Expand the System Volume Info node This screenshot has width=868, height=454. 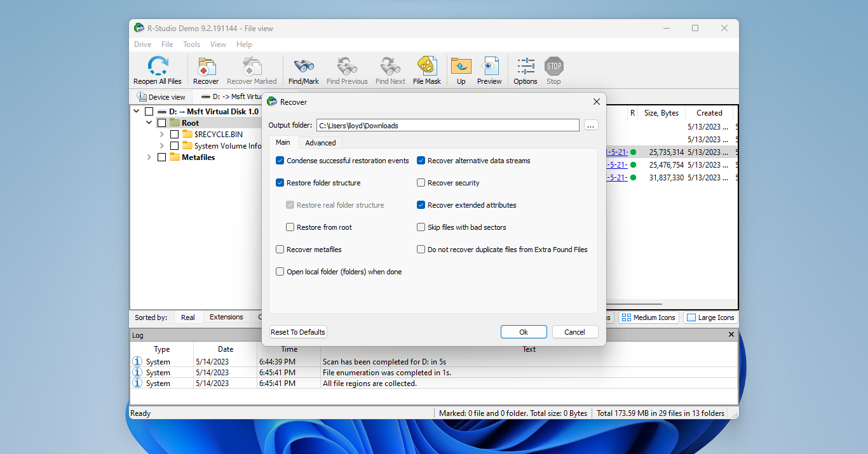click(162, 145)
